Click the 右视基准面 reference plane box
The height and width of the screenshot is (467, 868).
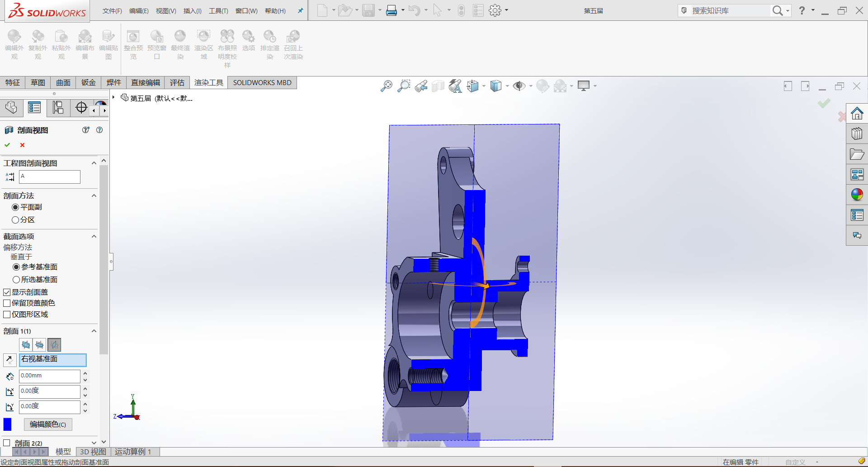(x=53, y=360)
